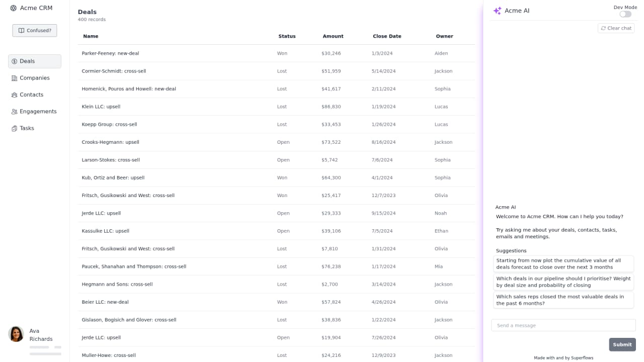
Task: Open Kub, Ortiz and Beer: upsell
Action: tap(276, 177)
